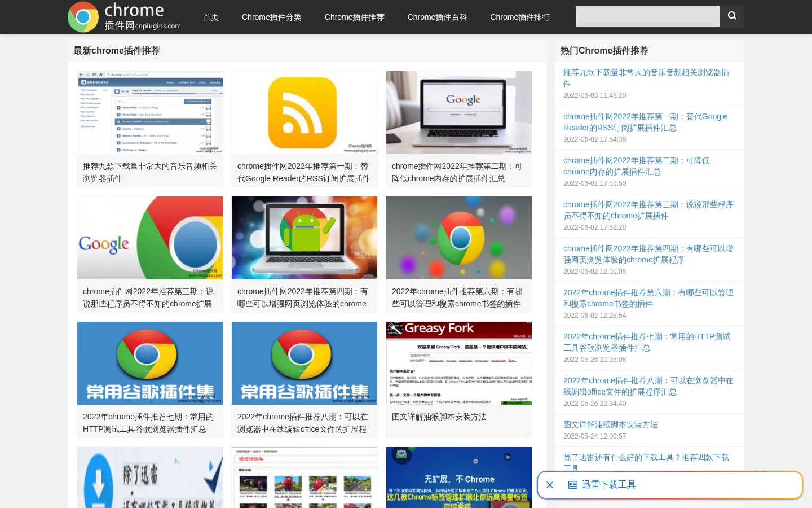
Task: Open Chrome插件排行 menu
Action: coord(520,17)
